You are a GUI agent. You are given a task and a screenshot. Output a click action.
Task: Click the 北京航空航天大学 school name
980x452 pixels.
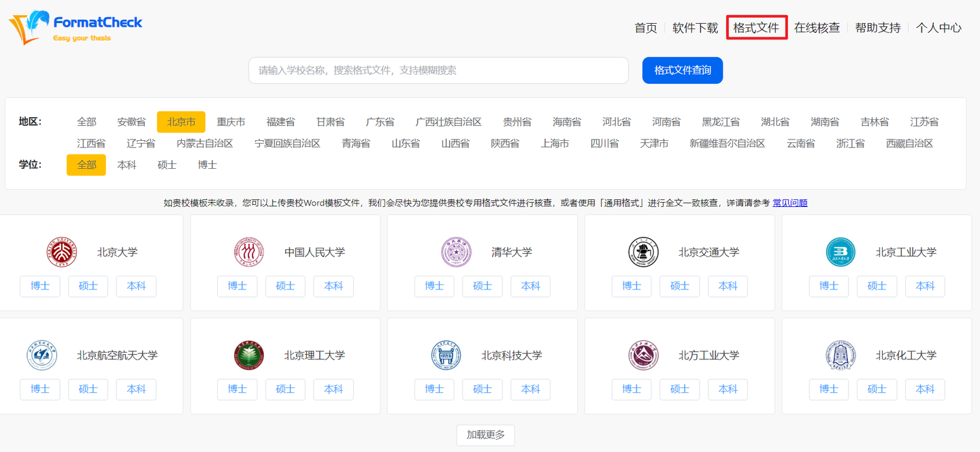point(117,355)
